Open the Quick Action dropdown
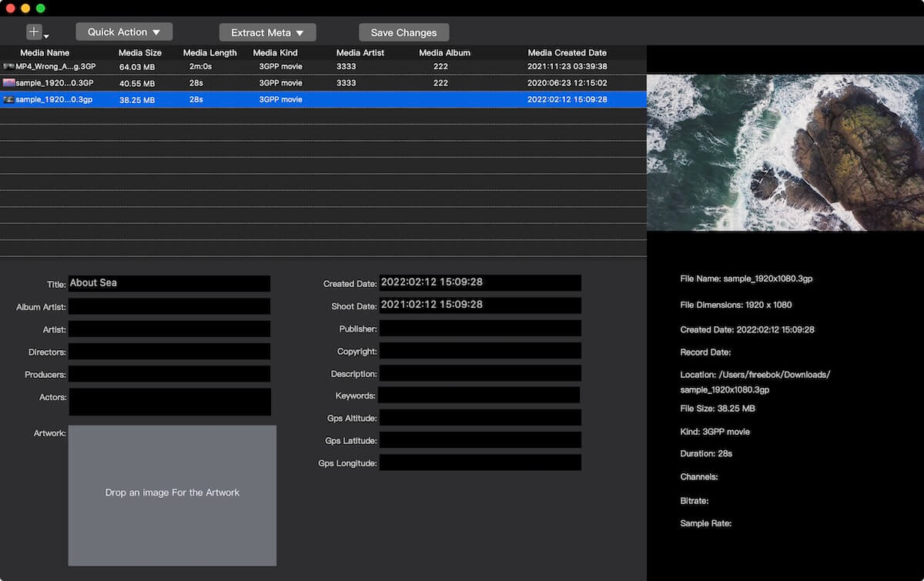This screenshot has height=581, width=924. pos(123,32)
